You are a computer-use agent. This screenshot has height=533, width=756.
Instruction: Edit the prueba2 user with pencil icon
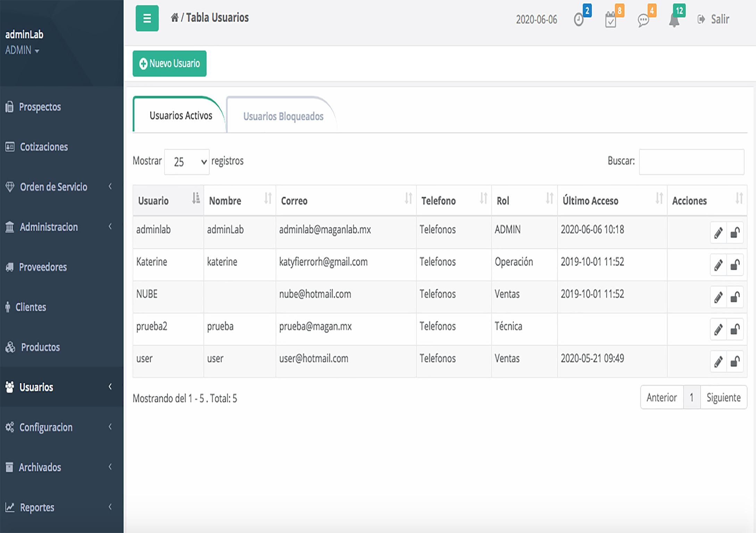tap(718, 329)
